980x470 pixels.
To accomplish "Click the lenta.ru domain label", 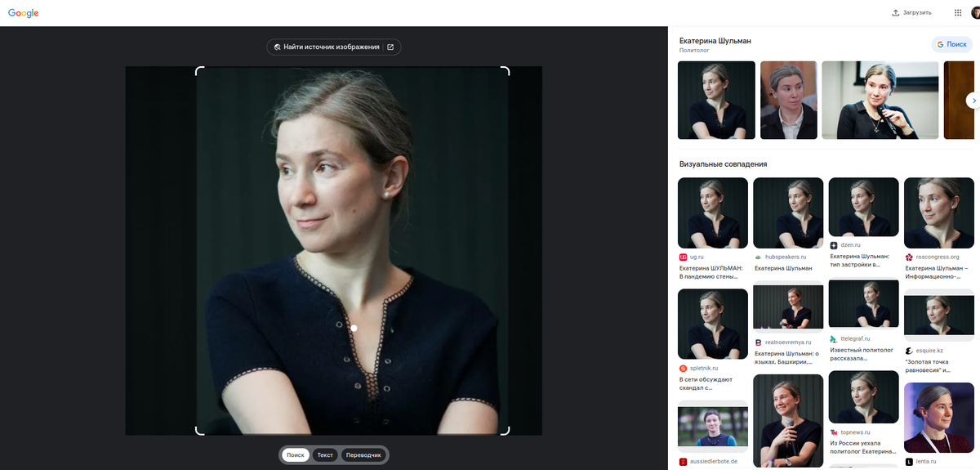I will click(926, 461).
